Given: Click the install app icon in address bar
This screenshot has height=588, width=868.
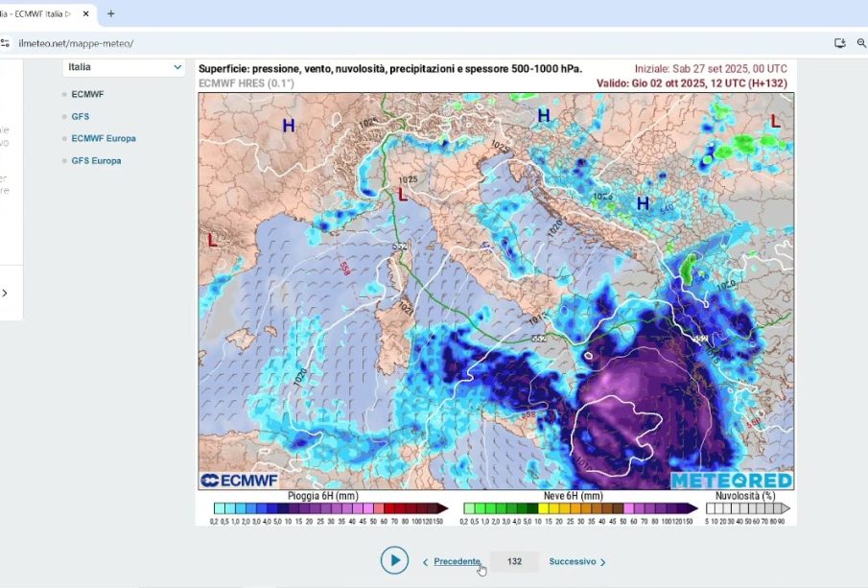Looking at the screenshot, I should point(840,43).
